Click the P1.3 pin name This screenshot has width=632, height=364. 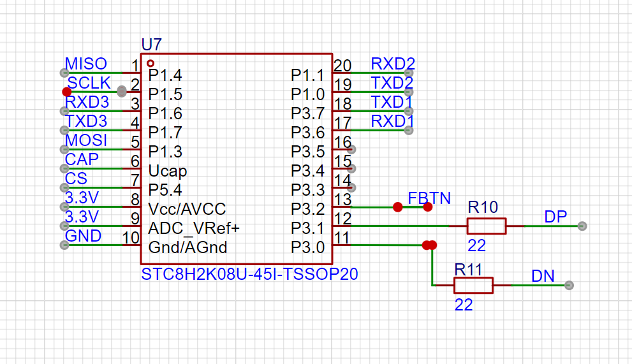point(165,152)
